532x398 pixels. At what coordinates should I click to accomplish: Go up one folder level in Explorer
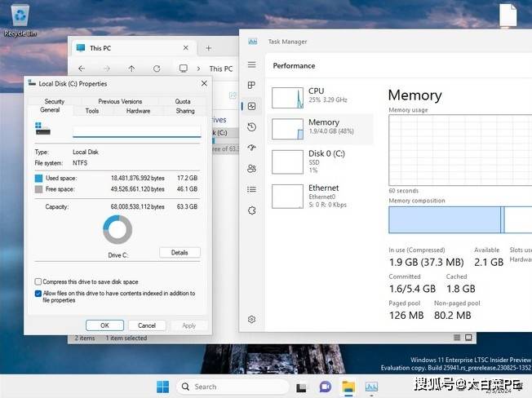click(x=131, y=69)
